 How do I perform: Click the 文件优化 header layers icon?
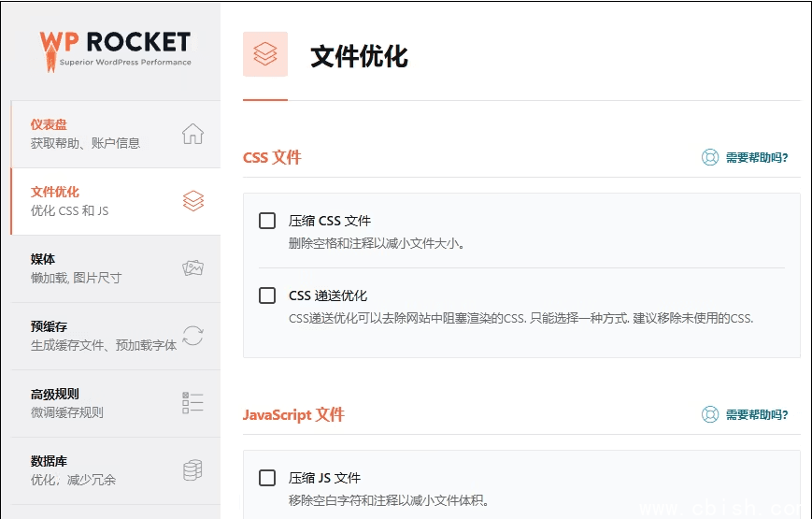[x=265, y=54]
